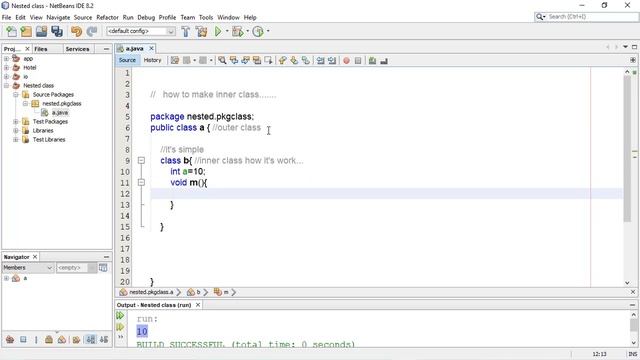Click the Debug Project icon
Viewport: 640px width, 360px height.
click(x=238, y=31)
